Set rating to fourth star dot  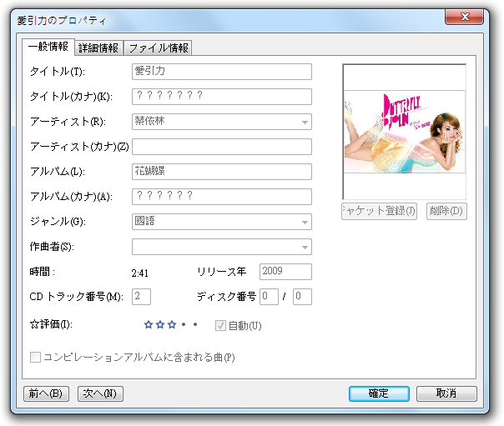tap(184, 324)
